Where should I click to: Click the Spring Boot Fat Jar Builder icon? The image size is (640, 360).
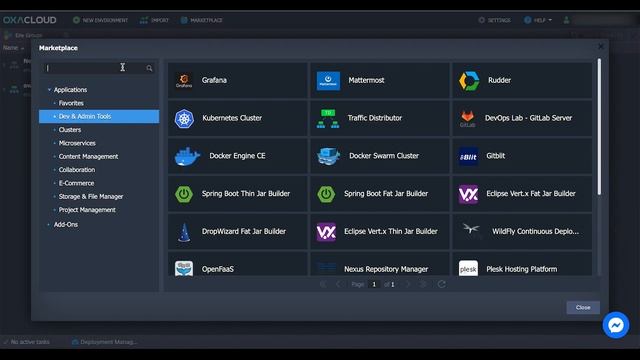pos(326,194)
